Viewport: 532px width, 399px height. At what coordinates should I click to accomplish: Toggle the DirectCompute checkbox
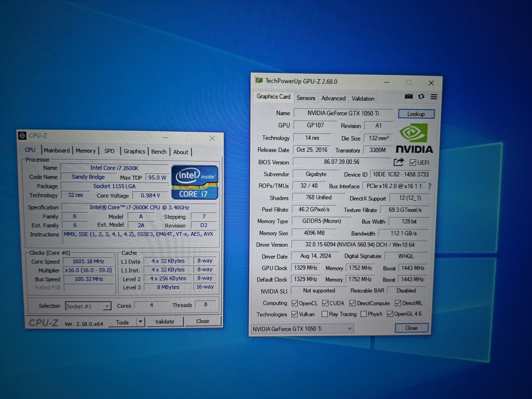[352, 303]
